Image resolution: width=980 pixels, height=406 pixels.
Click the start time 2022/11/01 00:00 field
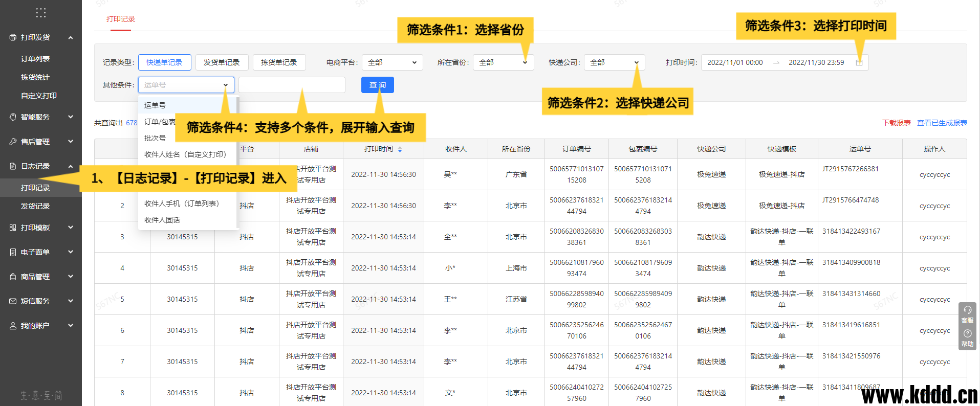pos(735,62)
